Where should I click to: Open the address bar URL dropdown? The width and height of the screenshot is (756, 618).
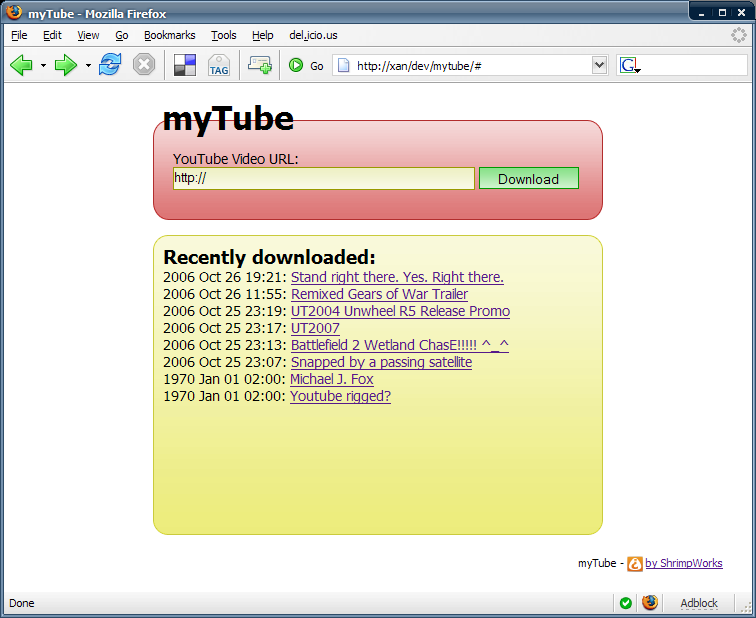pos(600,65)
